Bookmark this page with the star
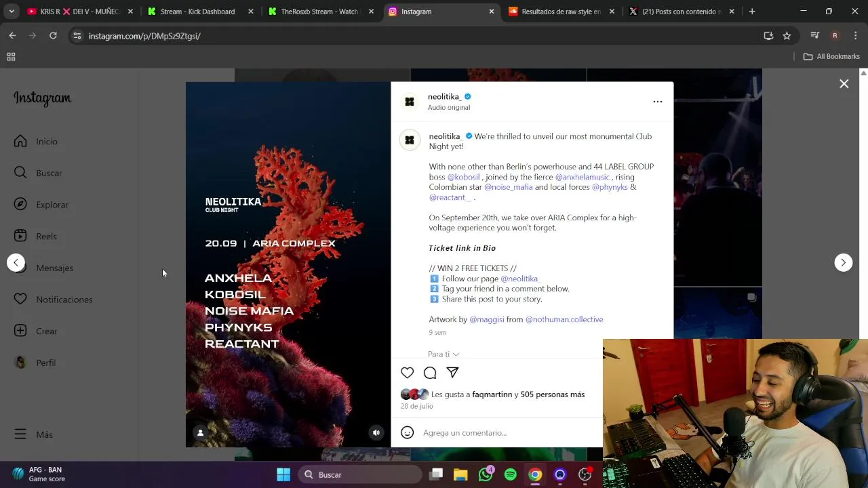 [x=787, y=36]
